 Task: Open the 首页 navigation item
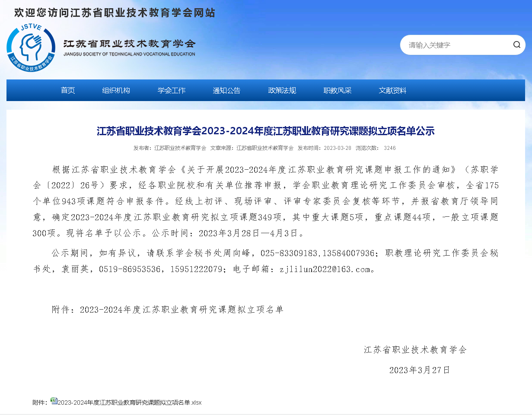(68, 91)
